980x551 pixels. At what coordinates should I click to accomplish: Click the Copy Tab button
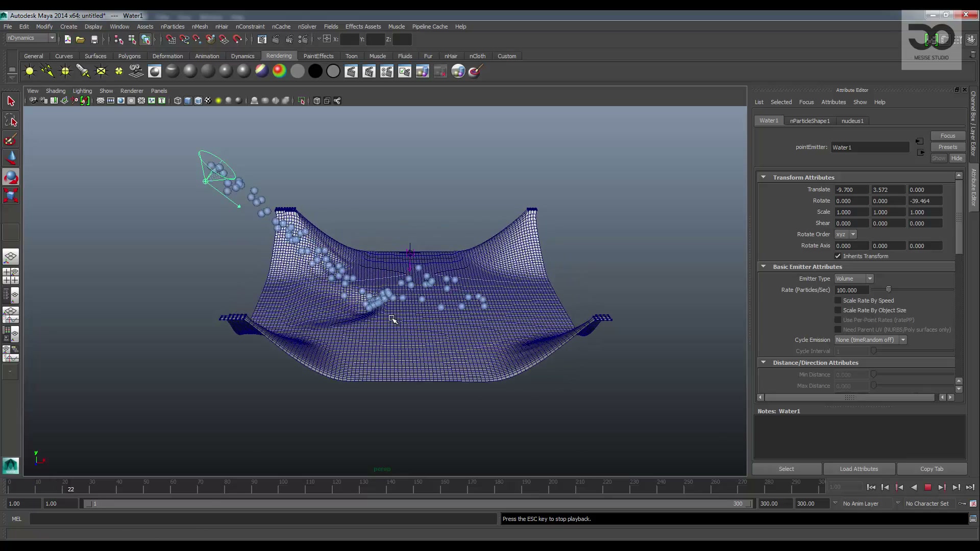(x=932, y=469)
